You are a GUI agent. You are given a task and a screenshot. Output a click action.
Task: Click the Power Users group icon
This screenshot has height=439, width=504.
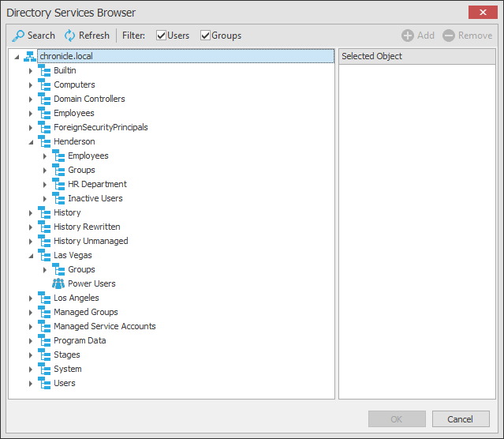pos(58,283)
